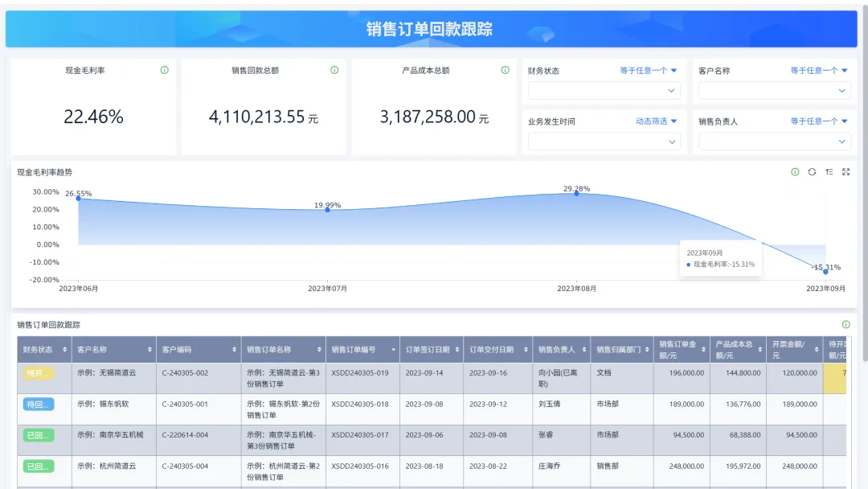Click yellow 待开 status tag
The image size is (868, 489).
[39, 374]
